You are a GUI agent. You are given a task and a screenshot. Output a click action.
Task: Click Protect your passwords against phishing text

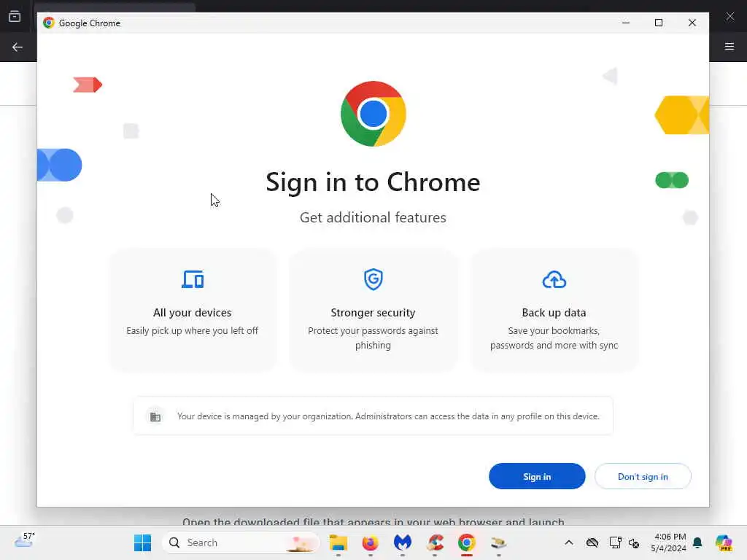tap(373, 338)
